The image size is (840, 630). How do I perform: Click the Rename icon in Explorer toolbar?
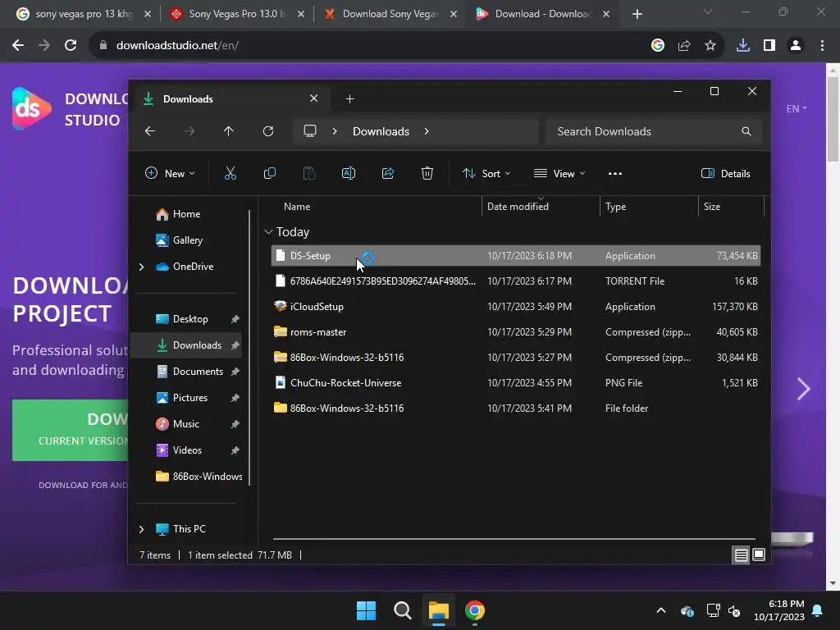click(348, 173)
